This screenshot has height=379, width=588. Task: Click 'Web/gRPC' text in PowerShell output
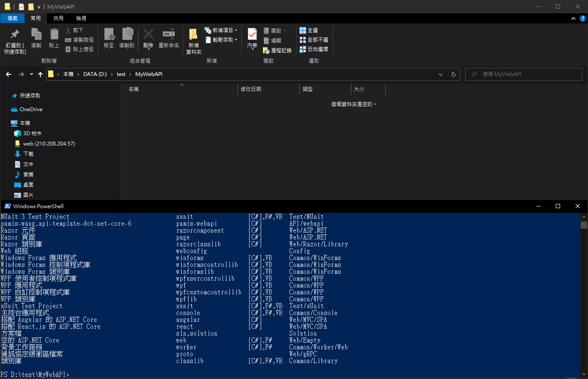[x=303, y=354]
